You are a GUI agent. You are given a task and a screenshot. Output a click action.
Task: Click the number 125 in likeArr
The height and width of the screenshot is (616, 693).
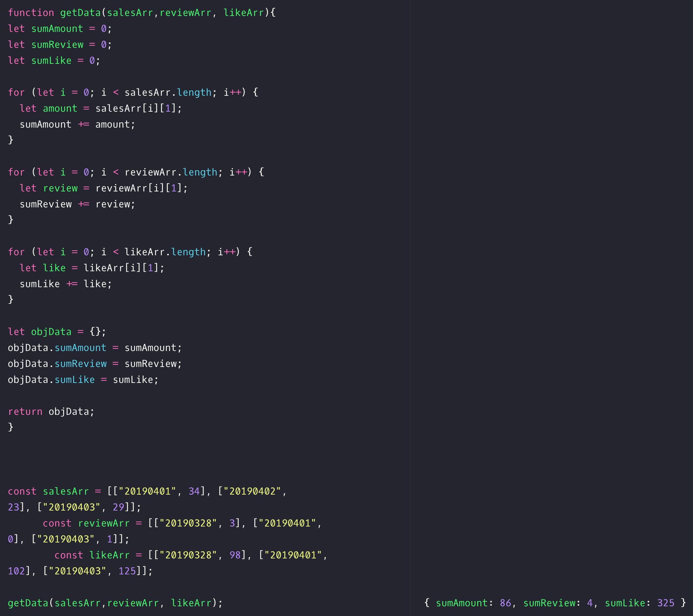127,571
